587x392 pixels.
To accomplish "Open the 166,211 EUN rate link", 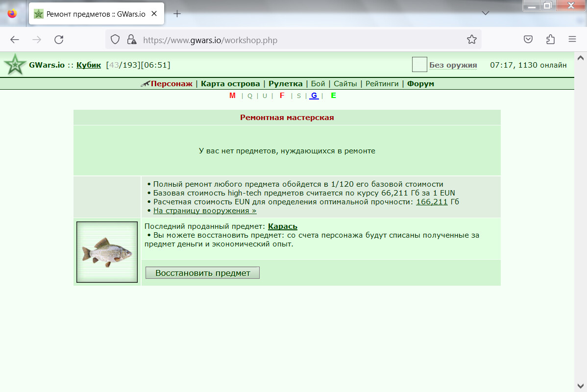I will click(x=432, y=202).
